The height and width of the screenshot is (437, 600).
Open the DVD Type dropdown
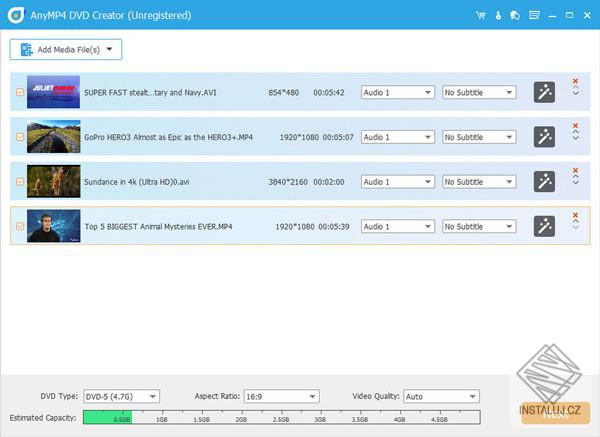click(x=121, y=396)
